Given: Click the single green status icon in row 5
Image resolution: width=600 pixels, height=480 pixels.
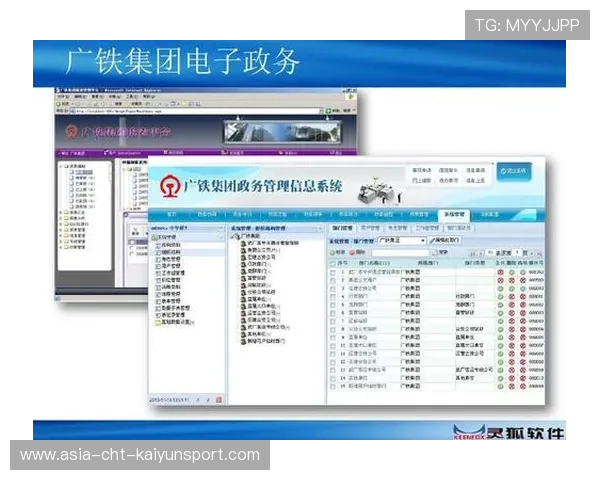Looking at the screenshot, I should pyautogui.click(x=500, y=305).
